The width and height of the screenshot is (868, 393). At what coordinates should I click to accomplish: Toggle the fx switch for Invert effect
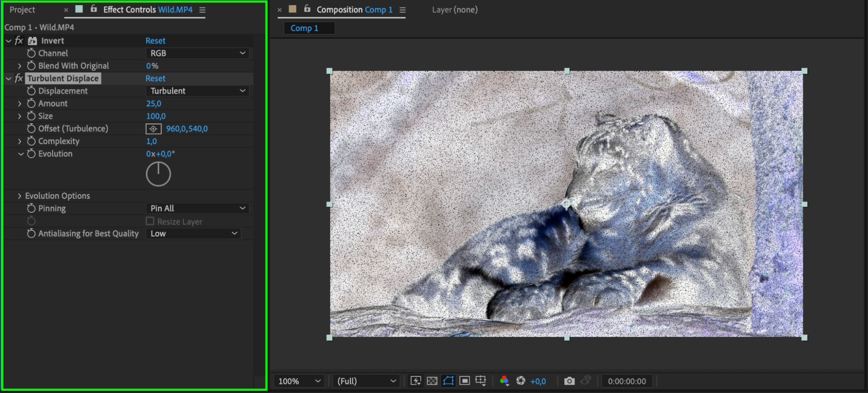click(19, 41)
